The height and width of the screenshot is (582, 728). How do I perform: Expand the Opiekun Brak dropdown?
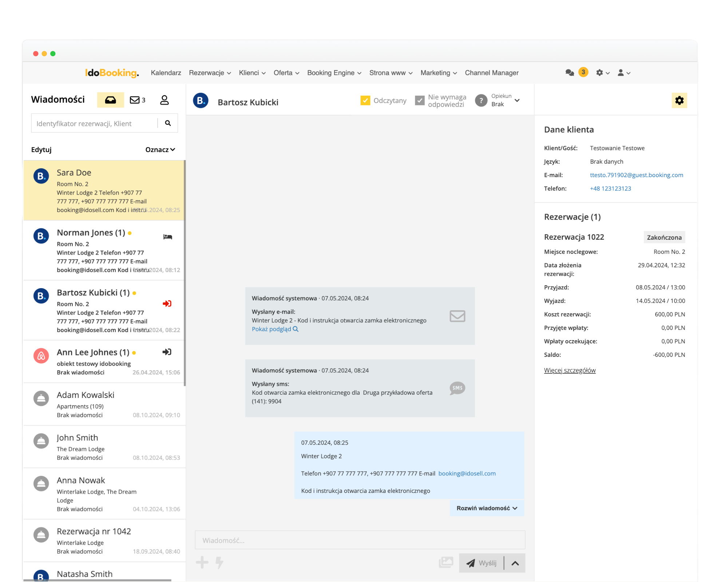pyautogui.click(x=517, y=100)
